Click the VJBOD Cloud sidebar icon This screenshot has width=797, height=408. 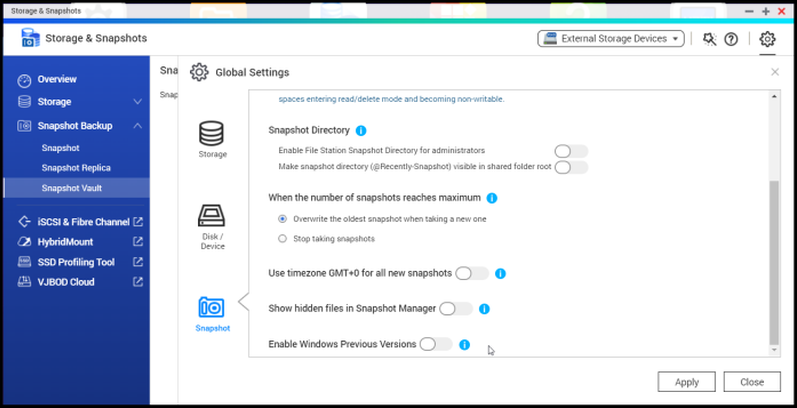[x=24, y=281]
